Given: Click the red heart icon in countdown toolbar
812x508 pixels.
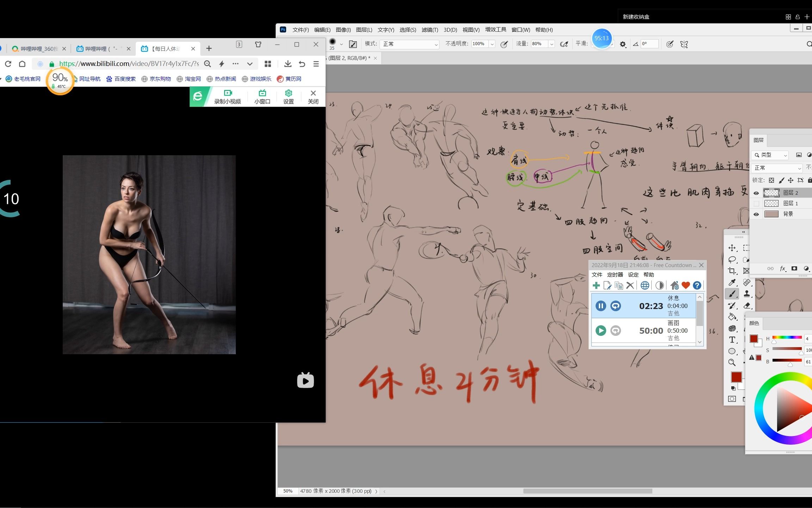Looking at the screenshot, I should click(685, 285).
